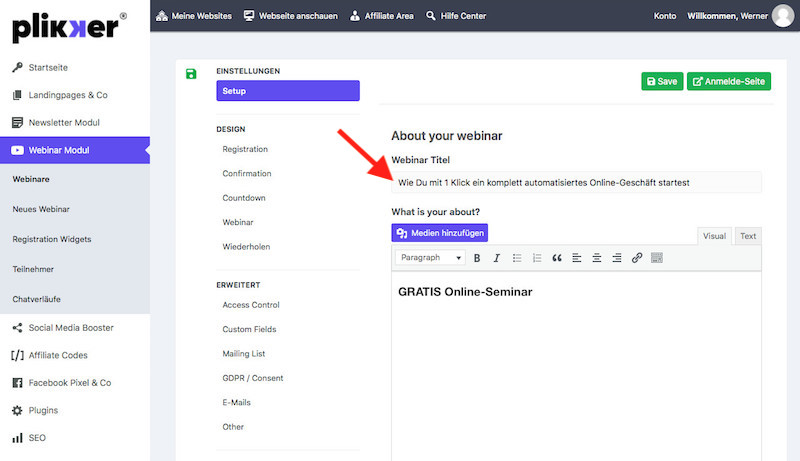Select Newsletter Modul in the sidebar
Image resolution: width=800 pixels, height=461 pixels.
(x=64, y=123)
